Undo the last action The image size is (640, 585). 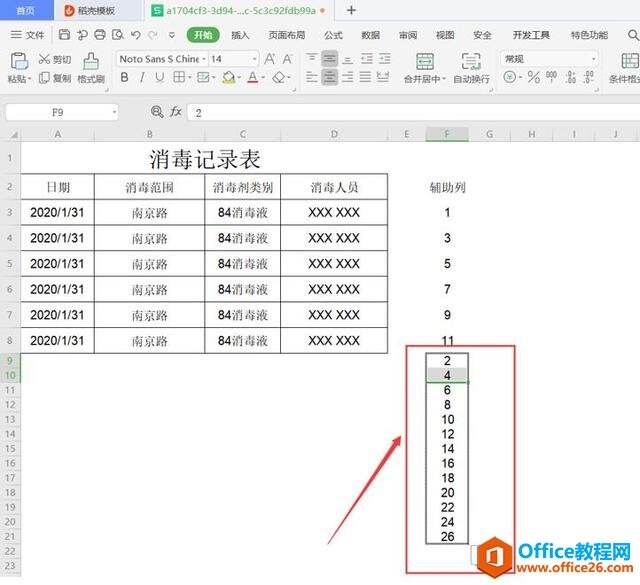tap(136, 35)
